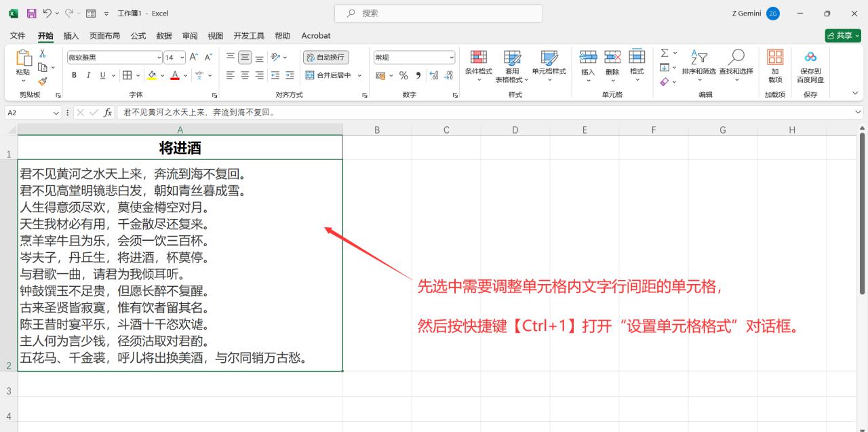Apply the comma thousands separator style
The image size is (868, 432).
coord(418,75)
